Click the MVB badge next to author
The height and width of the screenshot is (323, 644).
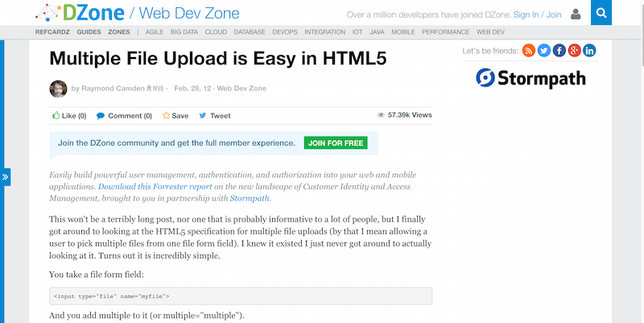pos(155,89)
